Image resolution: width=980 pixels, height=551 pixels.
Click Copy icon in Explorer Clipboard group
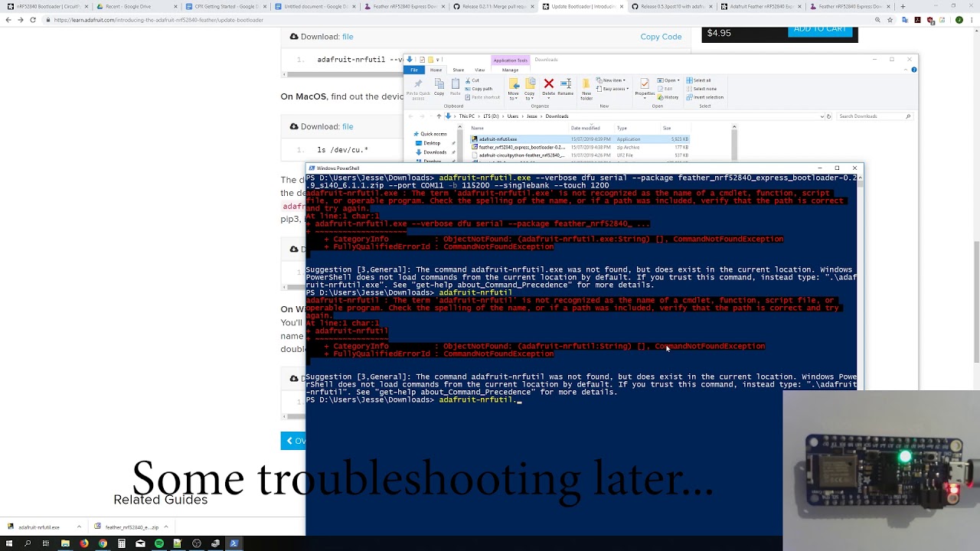(x=439, y=88)
